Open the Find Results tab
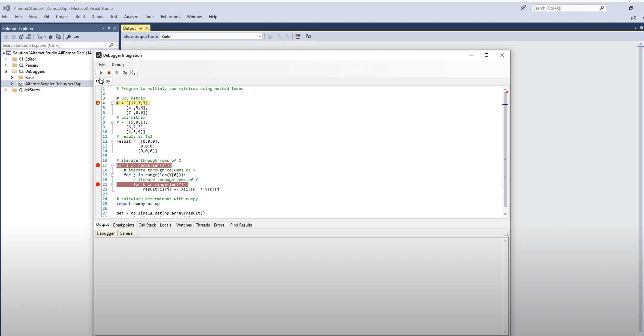This screenshot has width=644, height=336. [x=241, y=225]
